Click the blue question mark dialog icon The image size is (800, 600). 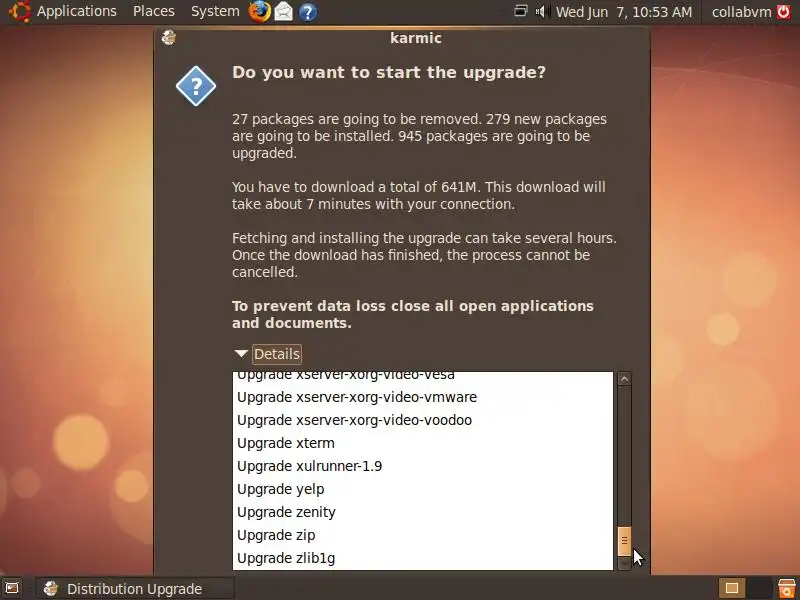pos(196,86)
